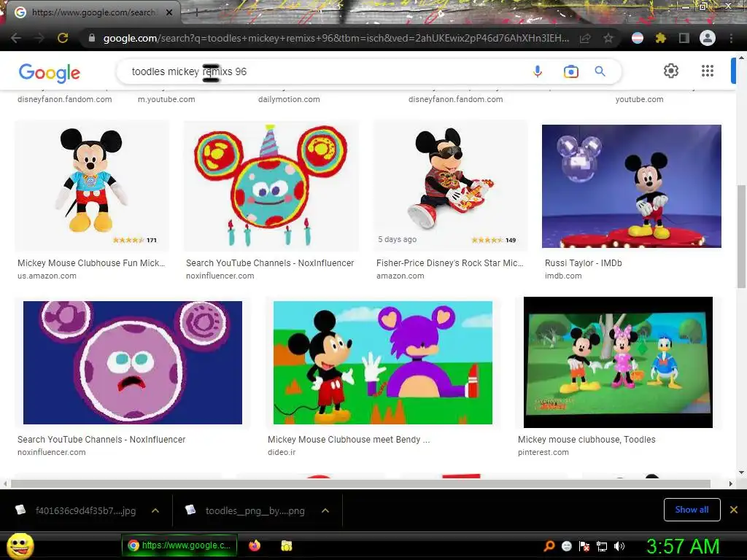Open Mickey Mouse Clubhouse Fun Mick... link

[91, 262]
